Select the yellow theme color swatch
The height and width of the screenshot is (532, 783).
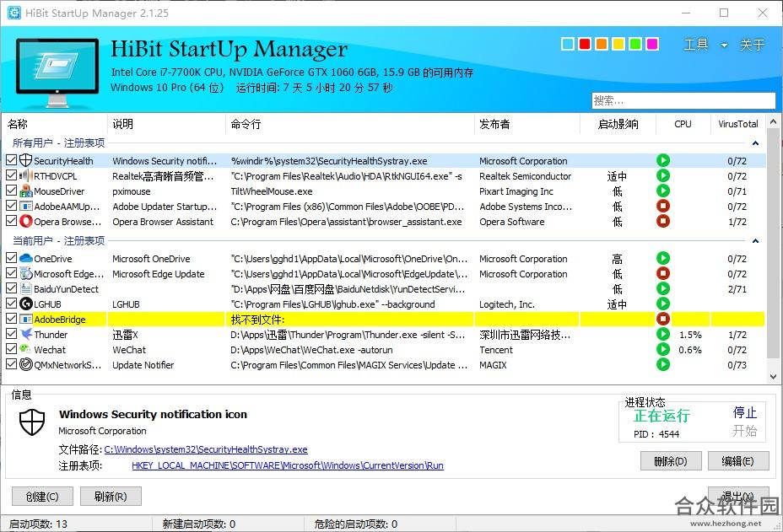(x=618, y=44)
